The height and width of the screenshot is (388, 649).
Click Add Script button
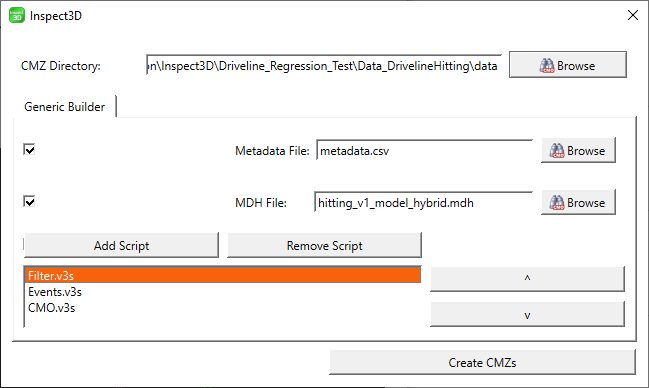tap(121, 246)
